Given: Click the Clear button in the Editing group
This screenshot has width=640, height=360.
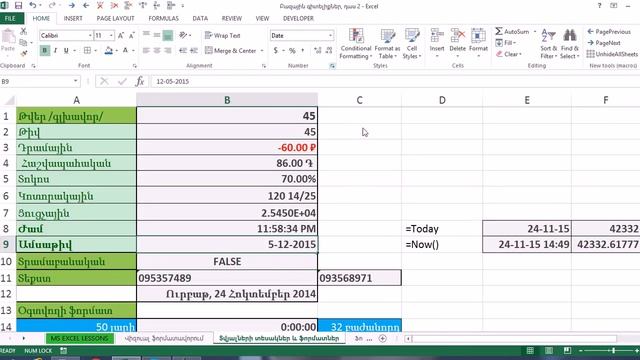Looking at the screenshot, I should (x=509, y=54).
